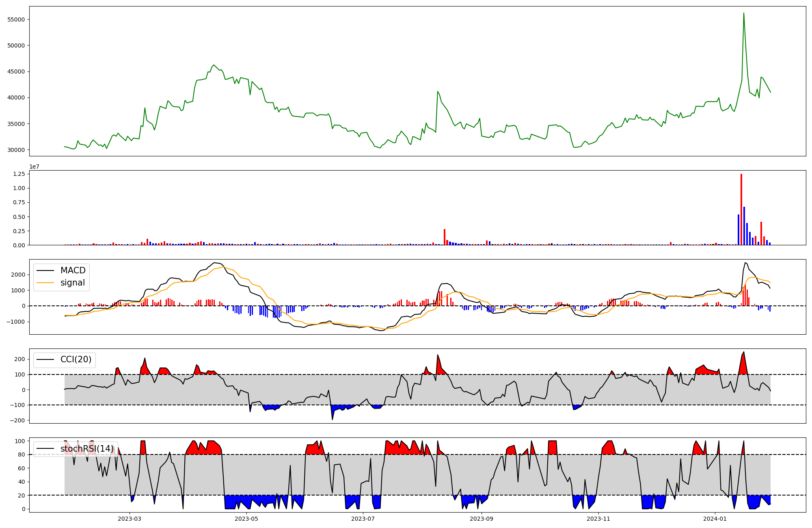This screenshot has width=812, height=528.
Task: Click the 2000 MACD axis label
Action: pyautogui.click(x=18, y=275)
